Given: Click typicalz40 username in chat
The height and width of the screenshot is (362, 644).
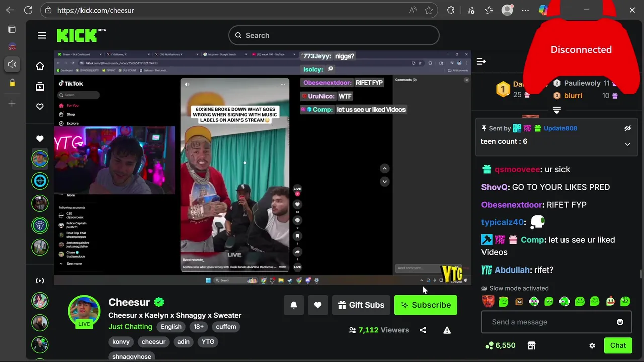Looking at the screenshot, I should coord(503,222).
